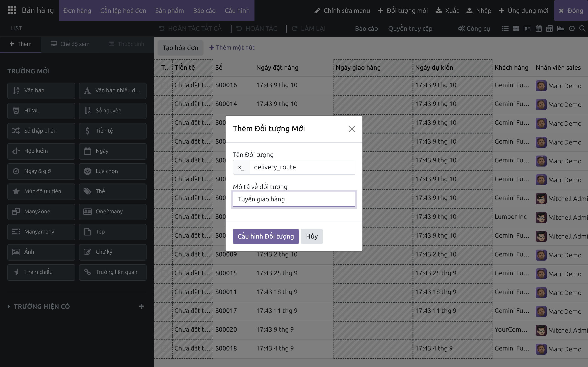The image size is (588, 367).
Task: Close the Thêm Đối tượng Mới dialog
Action: point(352,129)
